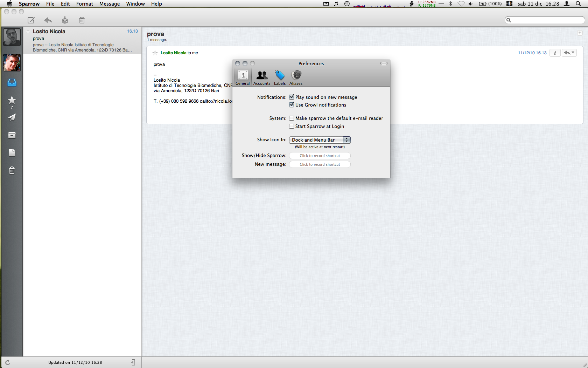Click the compose new message icon
The width and height of the screenshot is (588, 368).
[31, 20]
